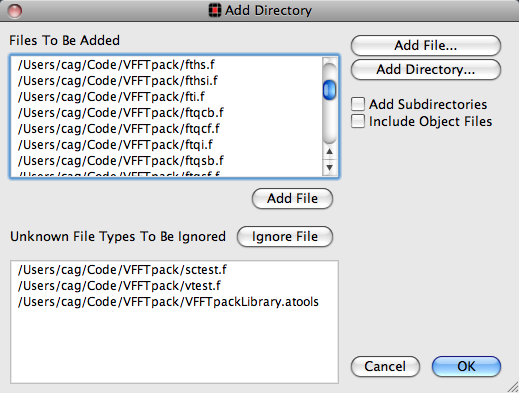
Task: Click the Add File... button
Action: coord(426,45)
